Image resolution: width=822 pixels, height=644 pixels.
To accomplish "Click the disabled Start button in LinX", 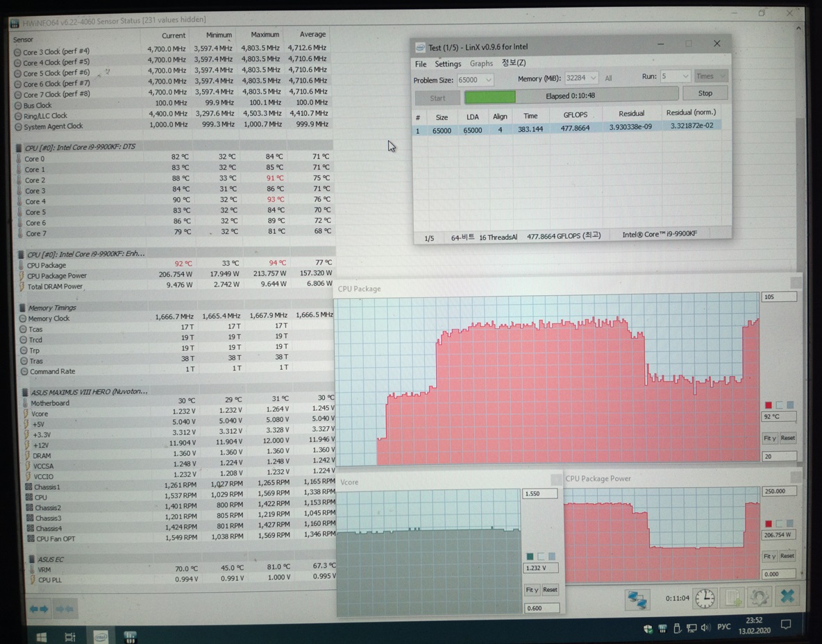I will 437,98.
